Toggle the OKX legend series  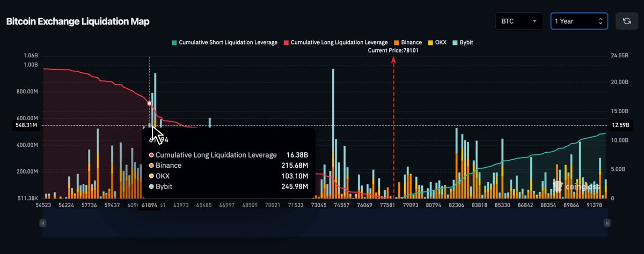click(437, 42)
